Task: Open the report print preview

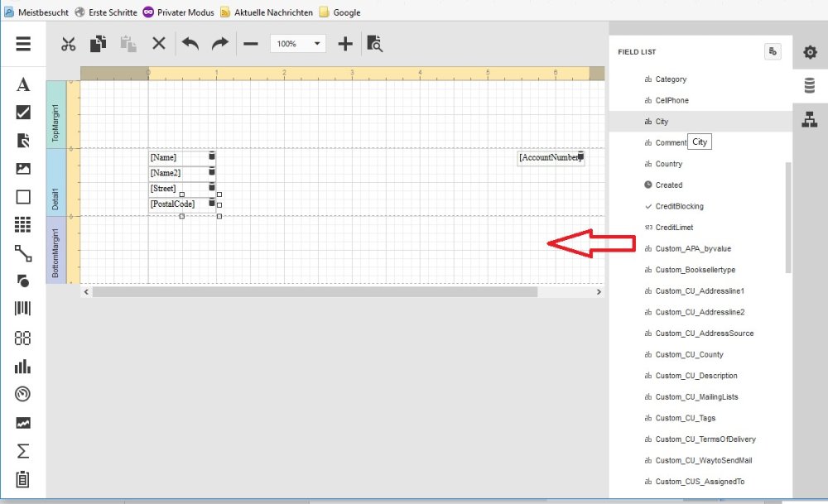Action: 374,44
